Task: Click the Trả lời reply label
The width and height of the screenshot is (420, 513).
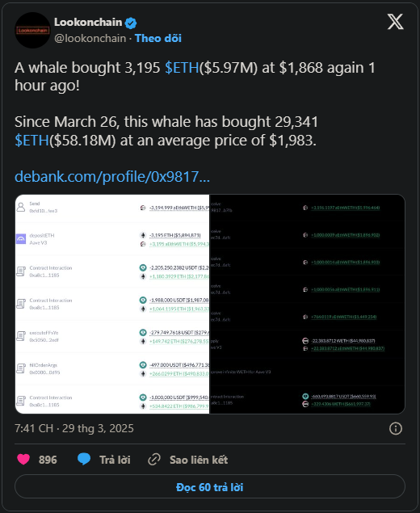Action: tap(115, 460)
